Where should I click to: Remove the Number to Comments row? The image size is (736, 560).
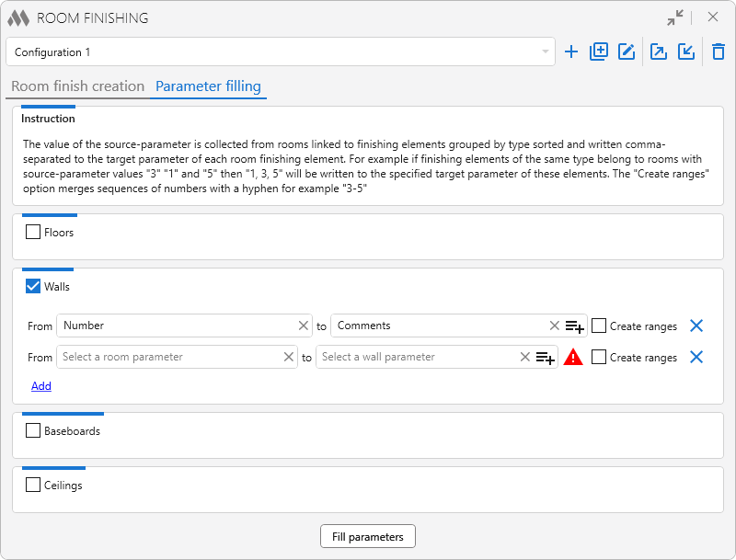(x=696, y=326)
